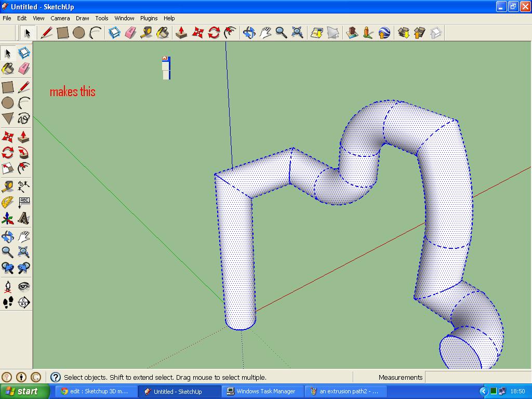Open the Plugins menu
532x399 pixels.
[x=149, y=18]
